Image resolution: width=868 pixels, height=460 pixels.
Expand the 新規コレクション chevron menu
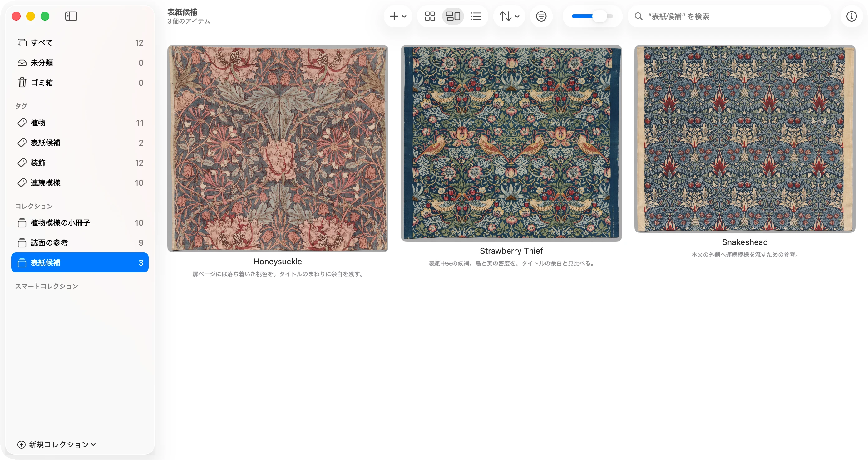point(93,444)
